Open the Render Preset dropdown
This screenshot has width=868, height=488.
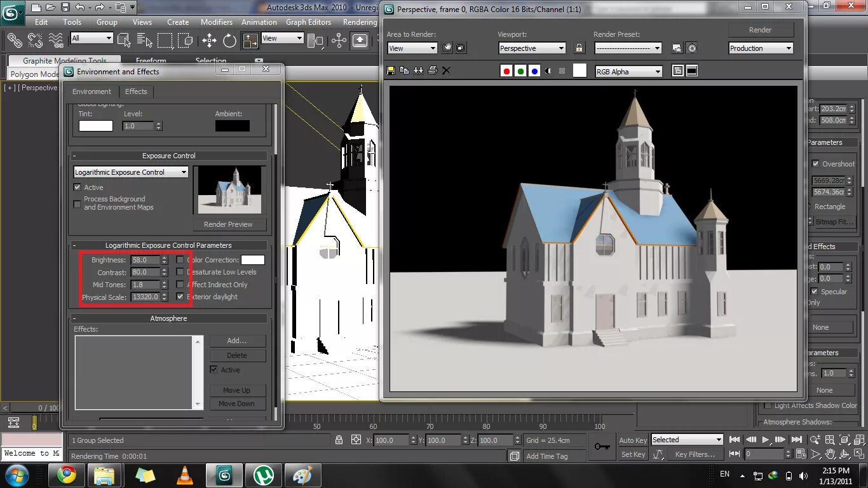[x=628, y=48]
